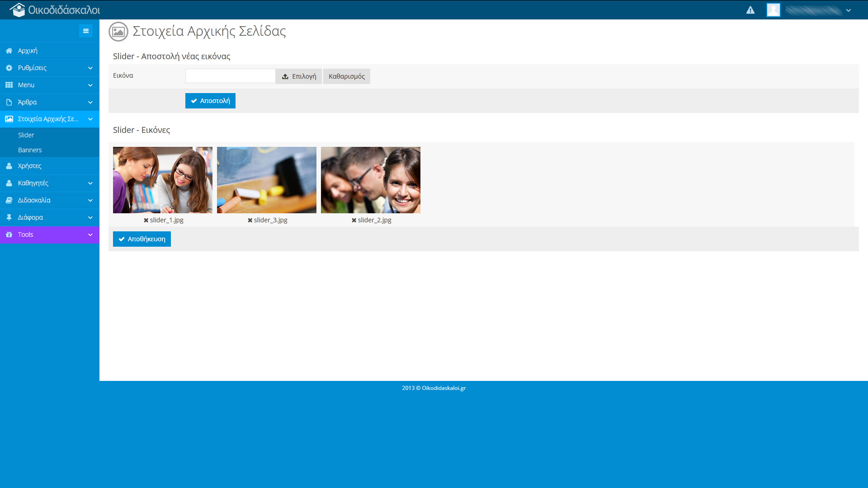Expand the Διάφορα chevron

pos(90,217)
